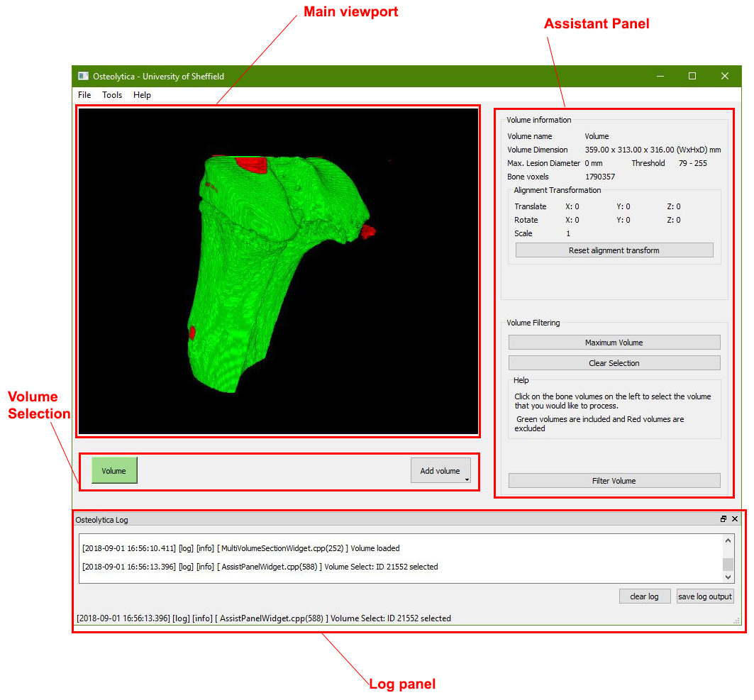Select the red lesion patch atop the bone
The image size is (754, 700).
(252, 165)
